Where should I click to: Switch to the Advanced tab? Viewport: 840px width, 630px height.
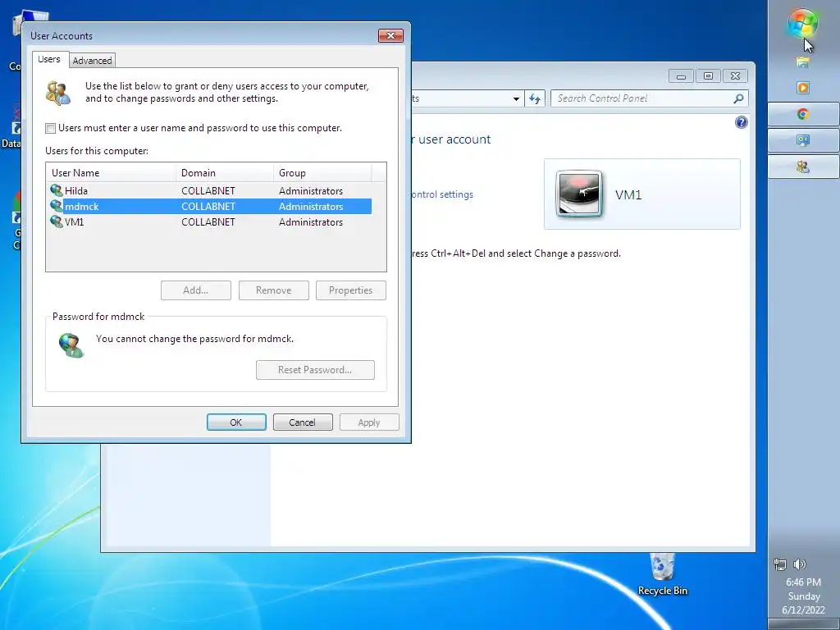92,61
